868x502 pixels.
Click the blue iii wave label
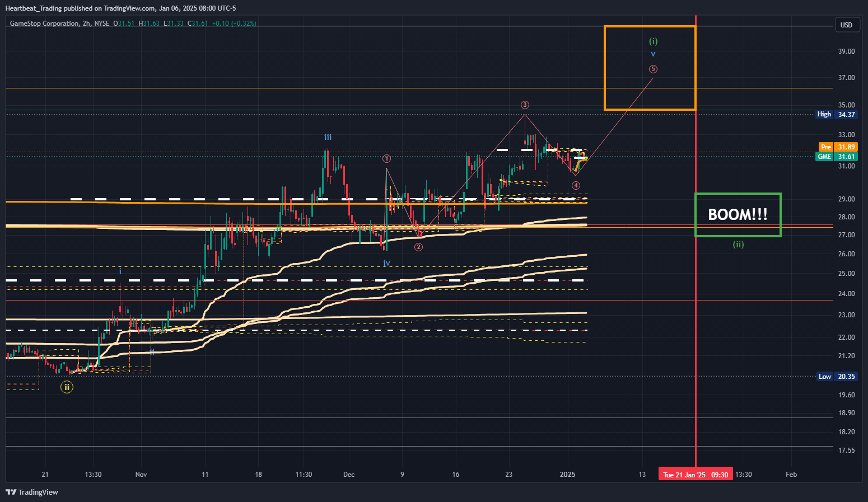(x=328, y=137)
